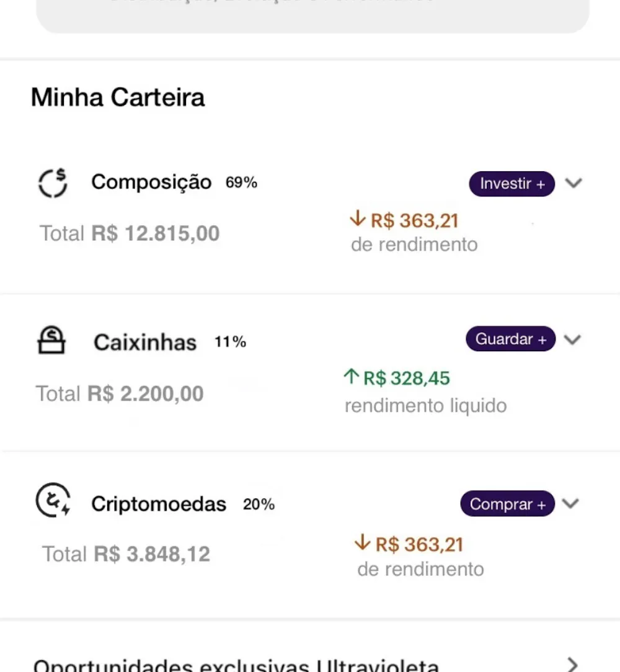Select the Criptomoedas label
This screenshot has width=620, height=672.
159,504
